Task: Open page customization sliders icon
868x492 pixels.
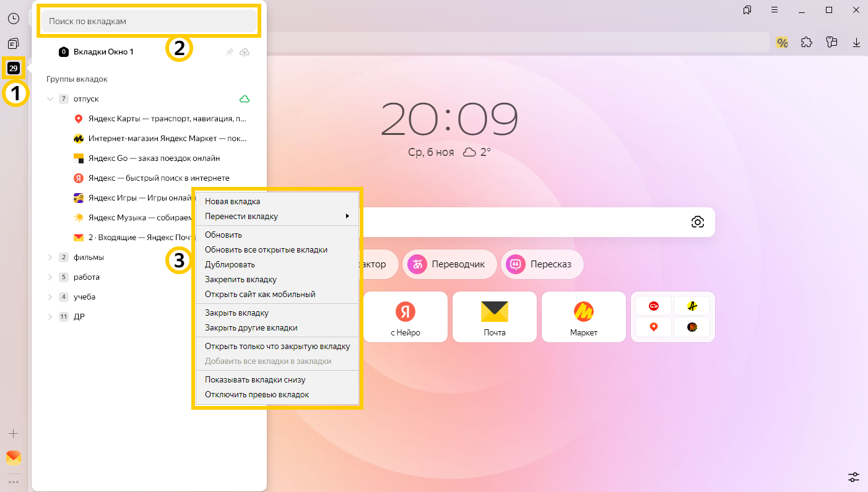Action: [854, 477]
